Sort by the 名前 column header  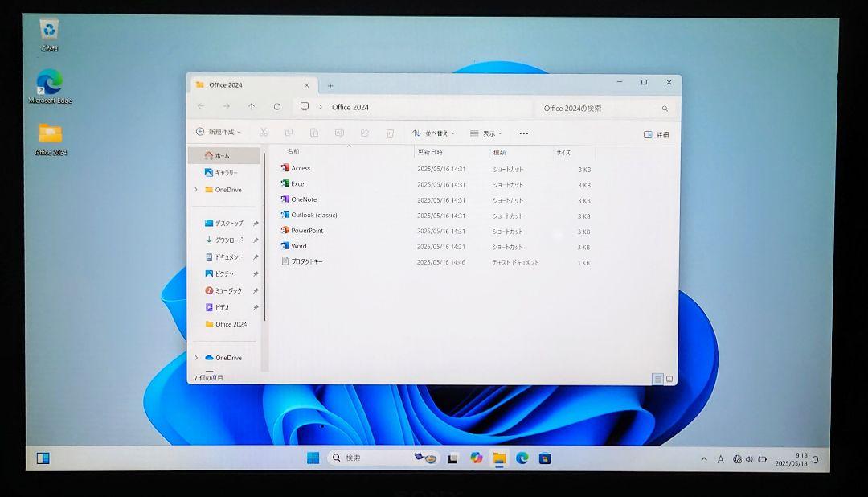coord(293,151)
